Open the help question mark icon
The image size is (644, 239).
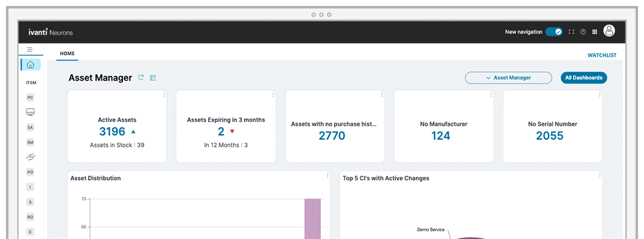pos(583,32)
